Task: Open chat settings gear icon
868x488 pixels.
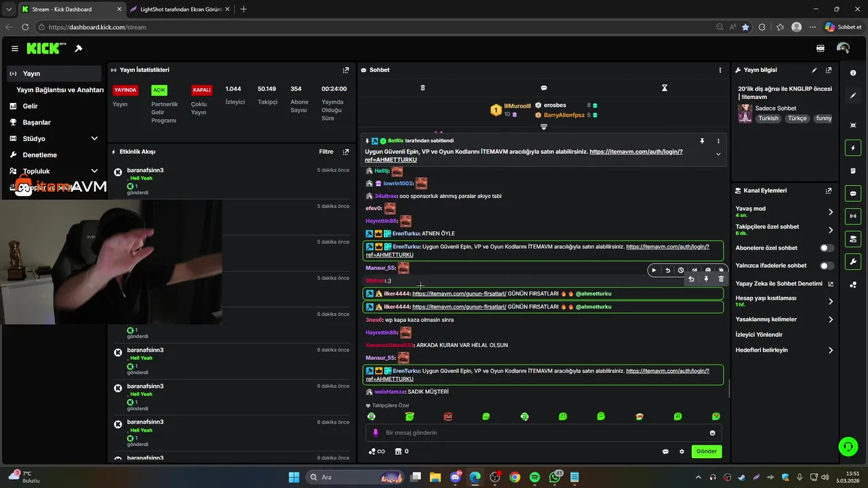Action: 682,451
